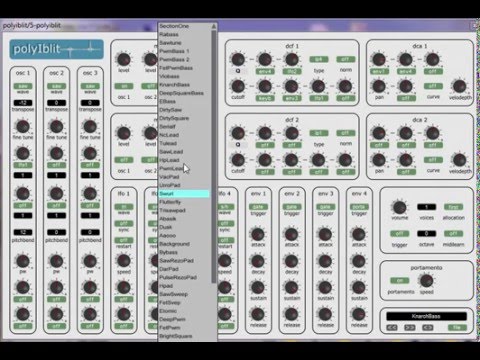This screenshot has width=480, height=360.
Task: Open env 4 trigger selector
Action: pos(359,207)
